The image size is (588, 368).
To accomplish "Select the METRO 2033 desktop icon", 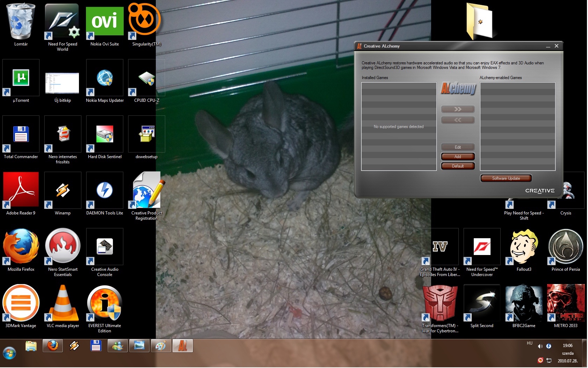I will pyautogui.click(x=566, y=306).
